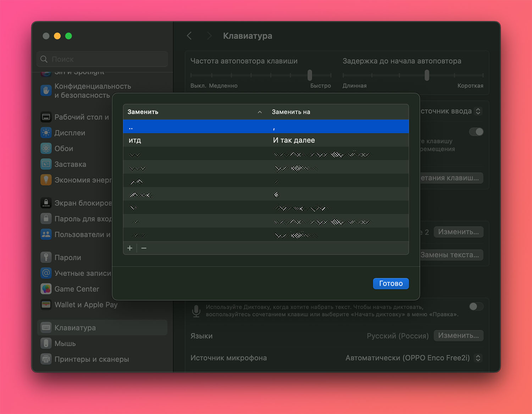532x414 pixels.
Task: Click the Game Center colorful icon
Action: [46, 289]
